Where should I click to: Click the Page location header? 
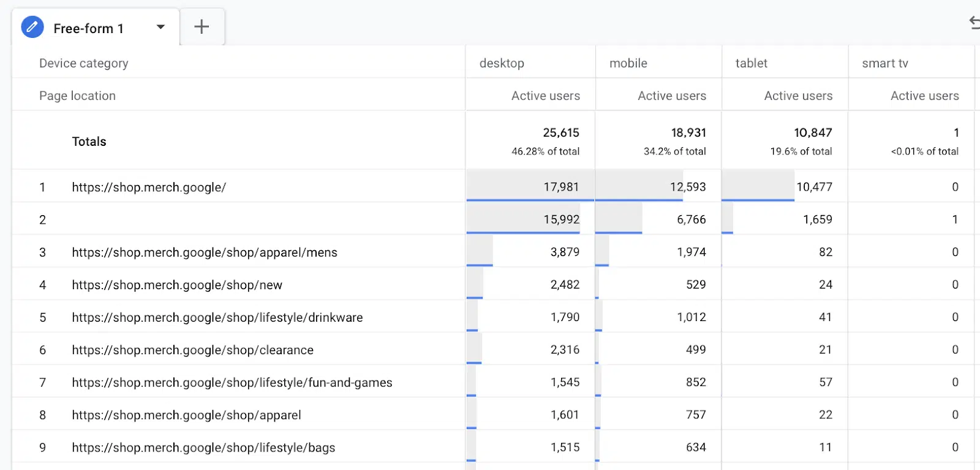77,96
